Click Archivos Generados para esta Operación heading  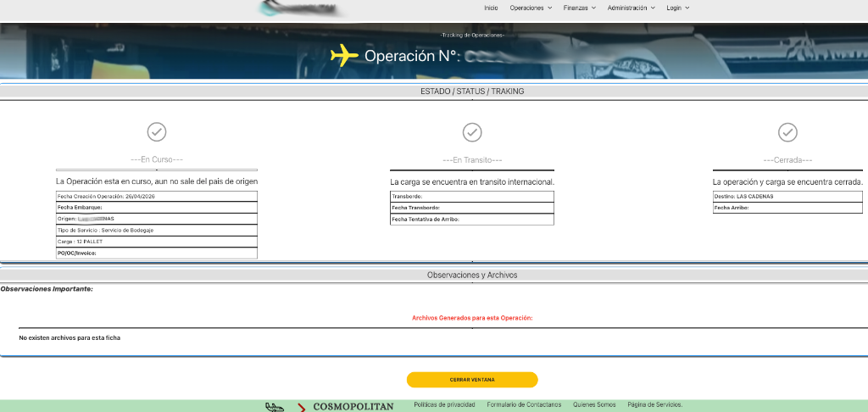(x=472, y=318)
